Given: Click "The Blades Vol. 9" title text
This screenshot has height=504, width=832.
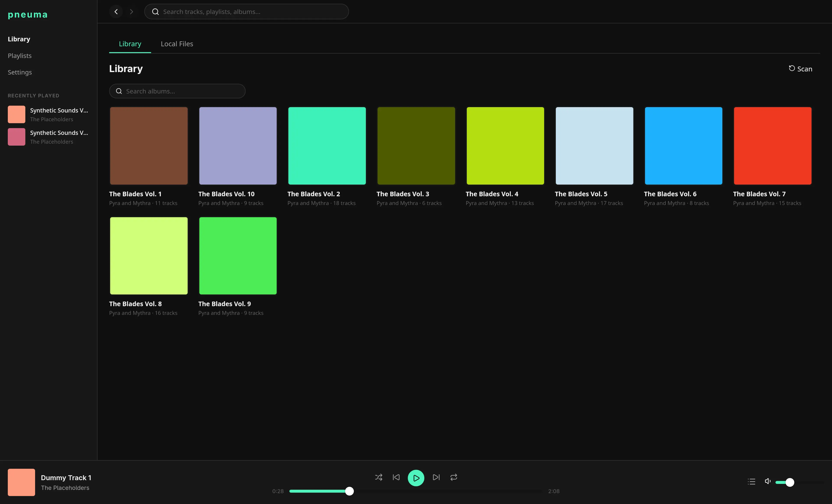Looking at the screenshot, I should (x=225, y=304).
